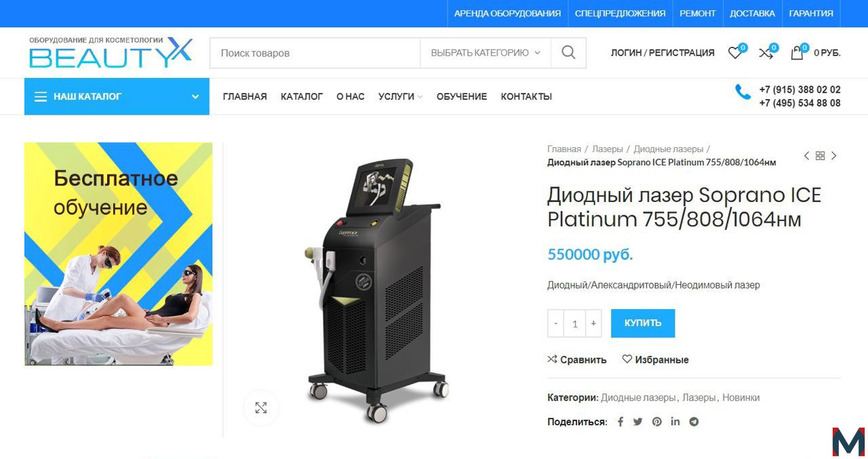
Task: Click the КУПИТЬ button
Action: tap(643, 323)
